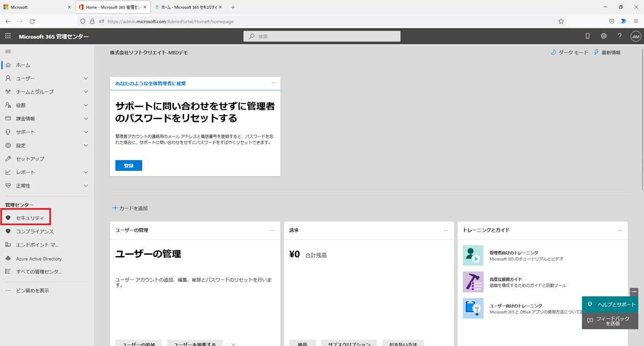
Task: Click ユーザーを編集する button
Action: click(x=195, y=343)
